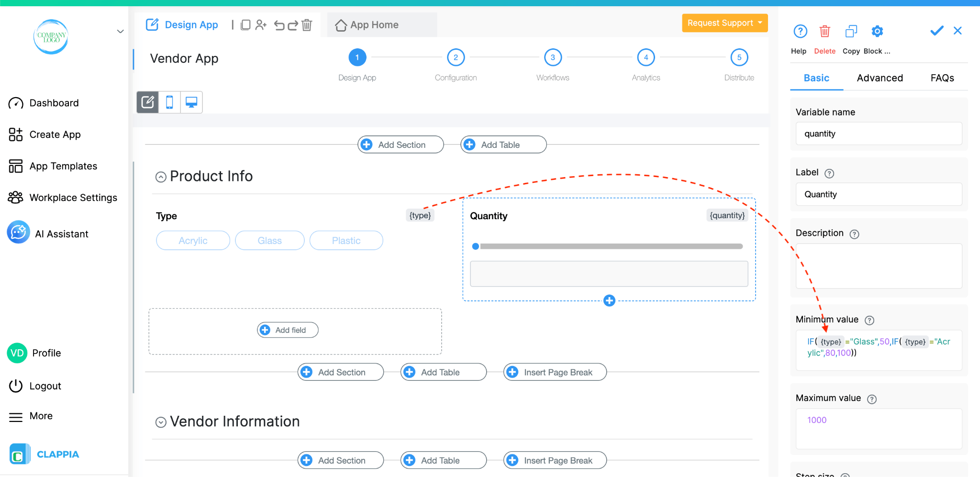Open App Templates in the sidebar
Image resolution: width=980 pixels, height=477 pixels.
(53, 166)
